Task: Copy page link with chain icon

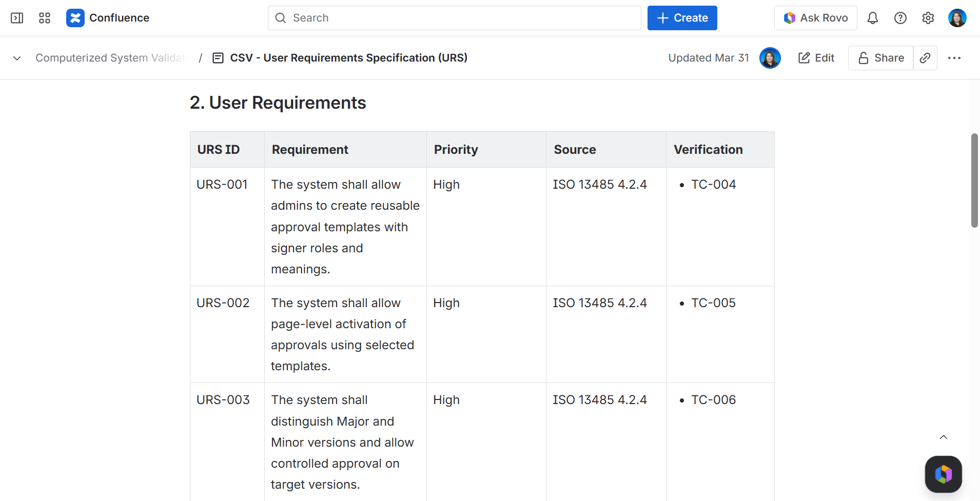Action: [x=925, y=58]
